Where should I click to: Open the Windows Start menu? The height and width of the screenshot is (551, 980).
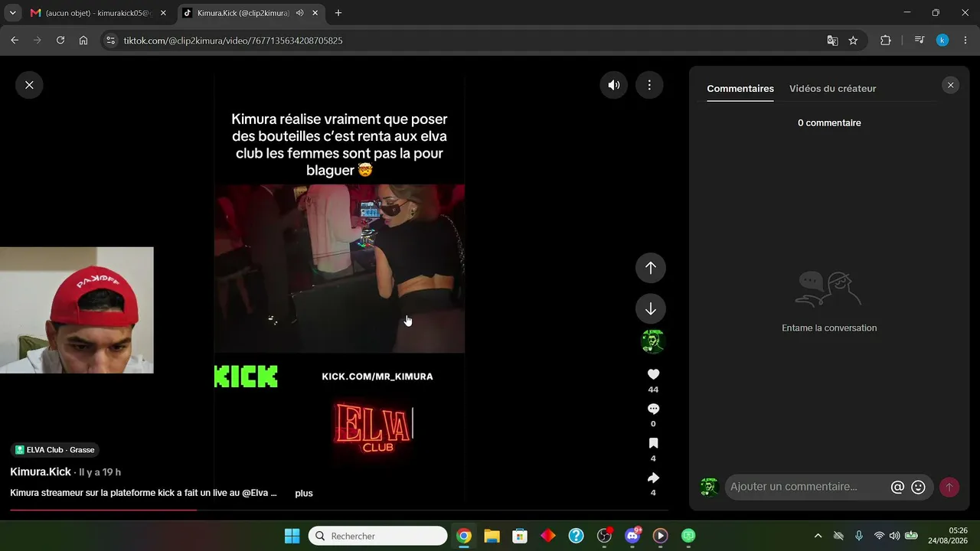point(292,536)
